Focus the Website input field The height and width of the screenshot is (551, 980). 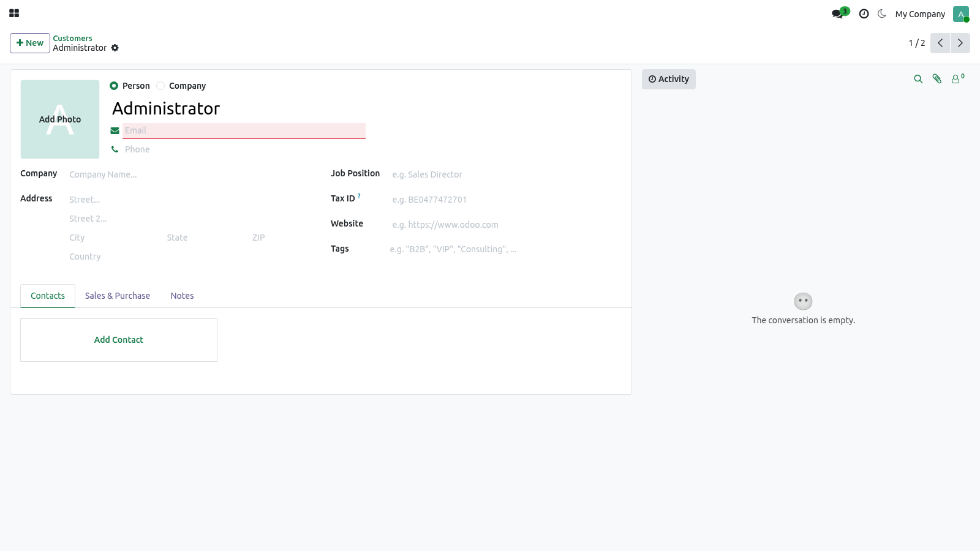tap(507, 225)
